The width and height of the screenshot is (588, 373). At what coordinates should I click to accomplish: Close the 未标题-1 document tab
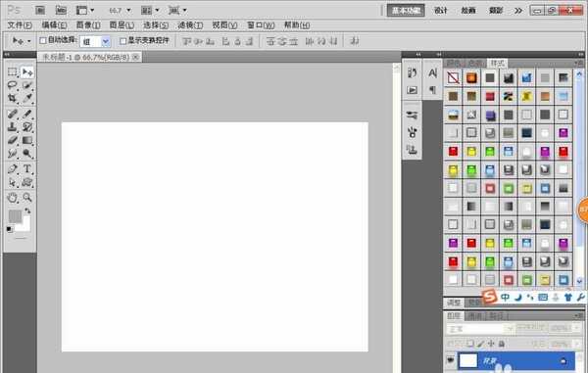pyautogui.click(x=136, y=57)
